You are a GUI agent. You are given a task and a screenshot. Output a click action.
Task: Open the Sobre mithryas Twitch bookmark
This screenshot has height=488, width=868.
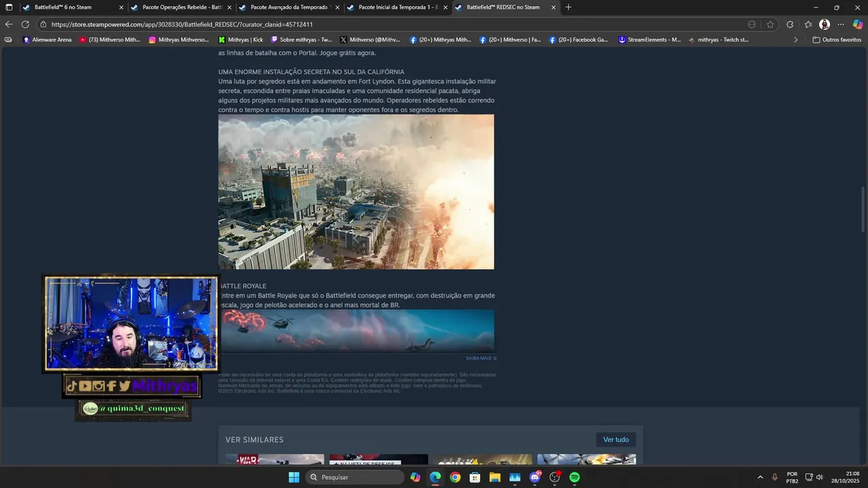coord(302,40)
